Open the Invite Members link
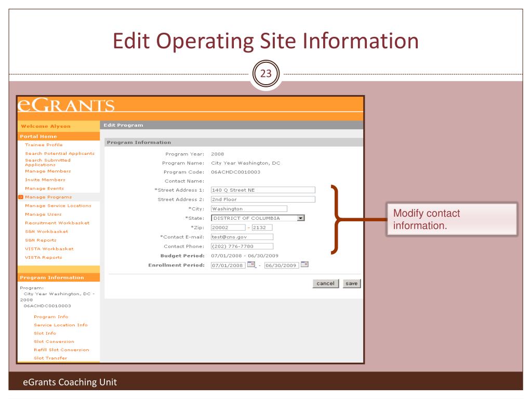 (45, 180)
